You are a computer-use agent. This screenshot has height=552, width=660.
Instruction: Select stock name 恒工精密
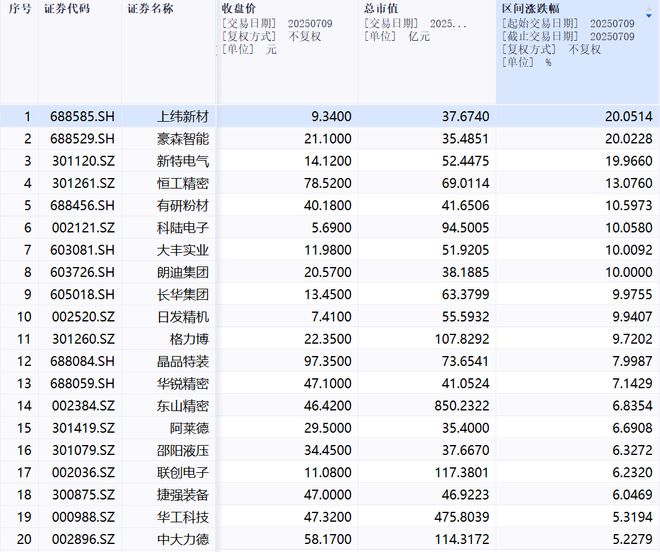point(183,183)
